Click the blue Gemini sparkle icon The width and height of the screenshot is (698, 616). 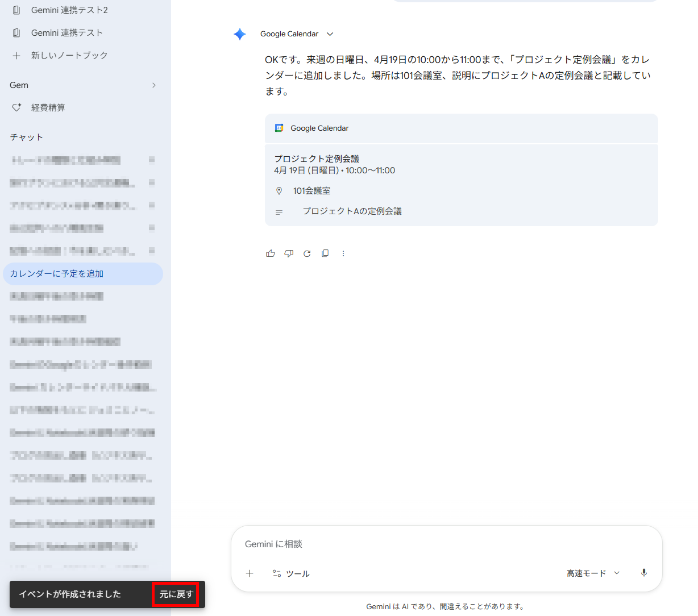click(240, 34)
